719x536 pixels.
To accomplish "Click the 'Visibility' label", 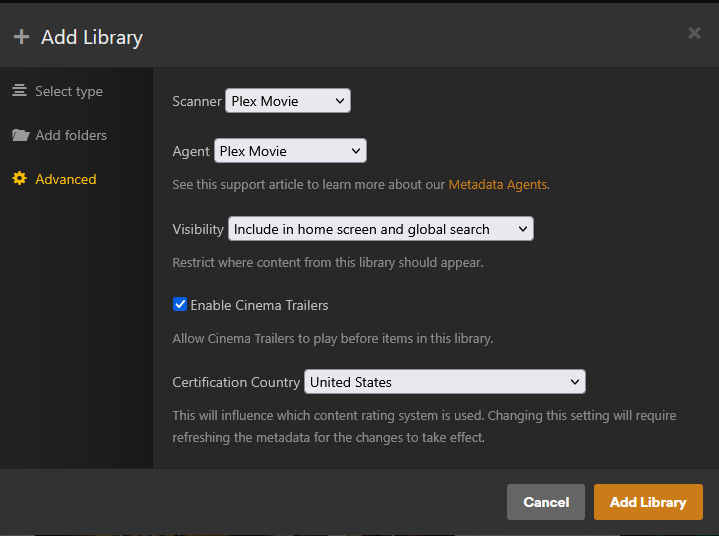I will pos(198,229).
